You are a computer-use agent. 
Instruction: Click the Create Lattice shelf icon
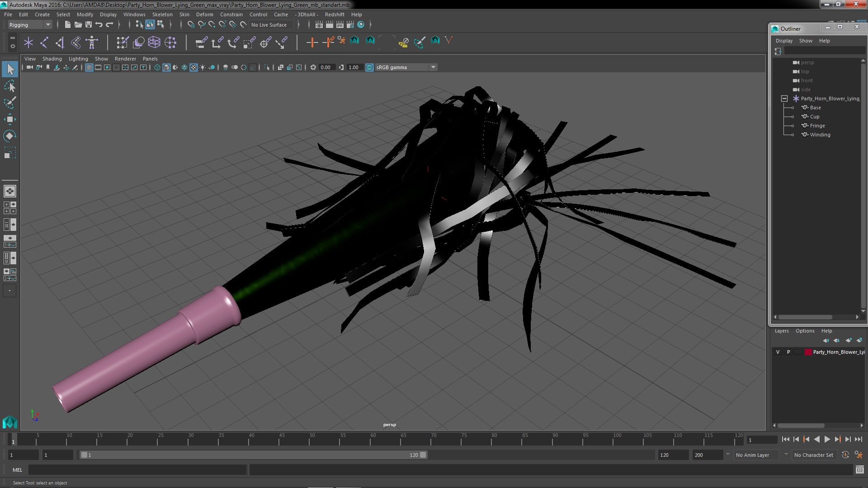click(x=154, y=42)
